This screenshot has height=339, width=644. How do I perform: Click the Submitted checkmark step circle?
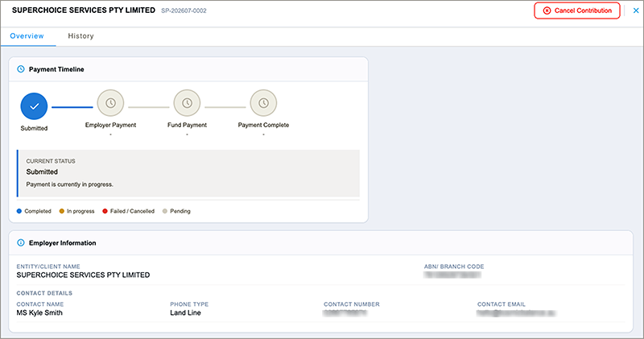(x=34, y=106)
